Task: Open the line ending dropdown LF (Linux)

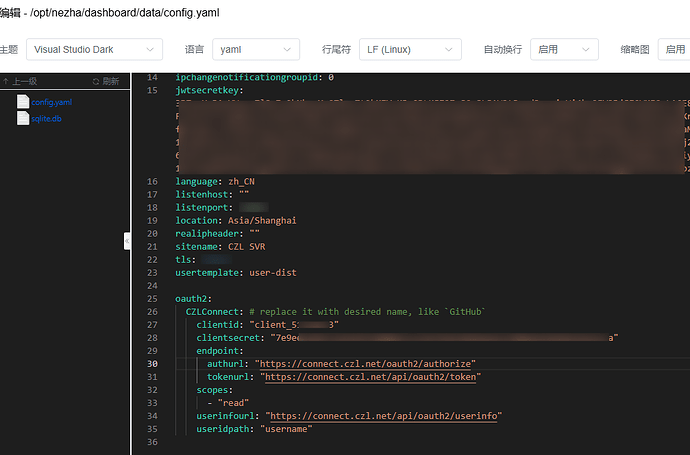Action: pyautogui.click(x=410, y=49)
